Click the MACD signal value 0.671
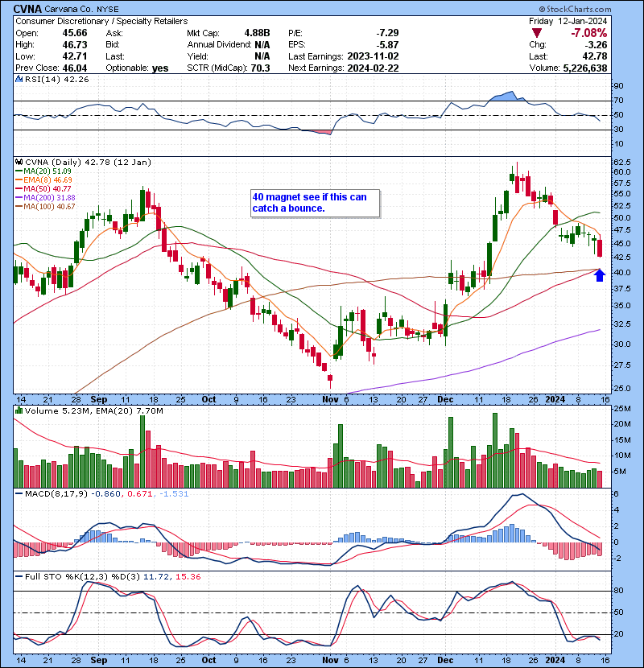 [140, 494]
